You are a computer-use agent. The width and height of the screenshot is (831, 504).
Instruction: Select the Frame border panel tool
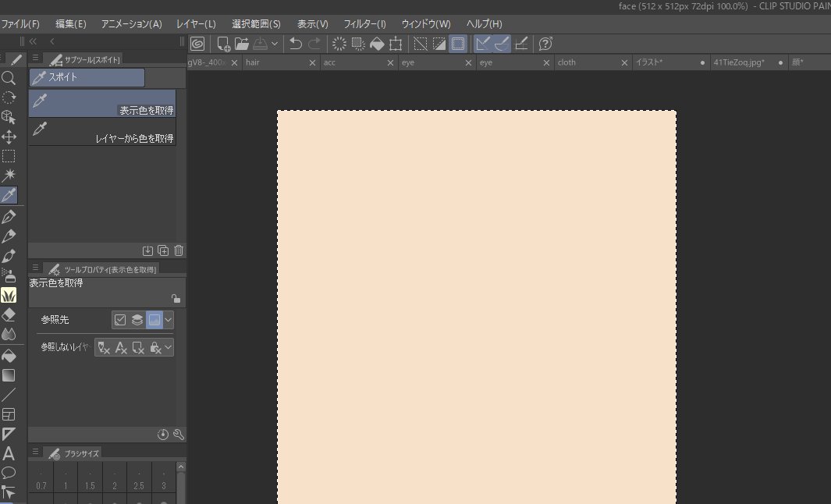(x=9, y=414)
